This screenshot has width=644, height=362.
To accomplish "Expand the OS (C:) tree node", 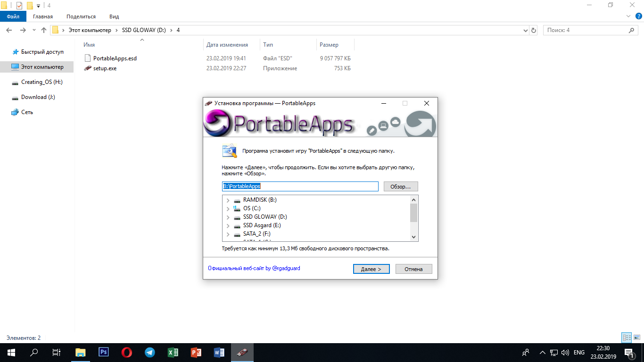I will click(x=228, y=208).
